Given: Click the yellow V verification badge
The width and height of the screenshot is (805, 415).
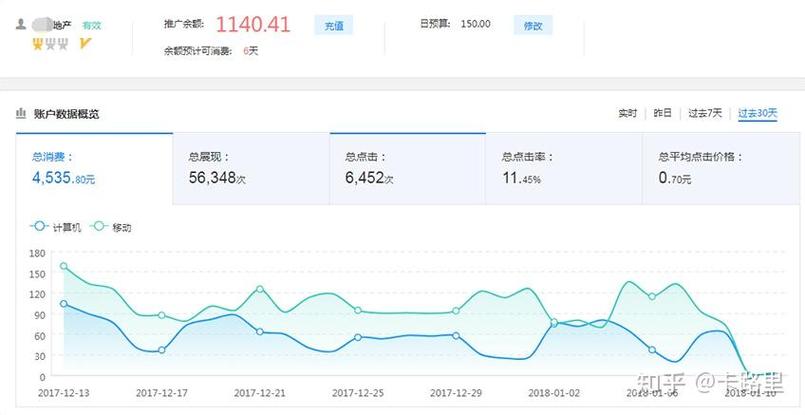Looking at the screenshot, I should click(85, 44).
